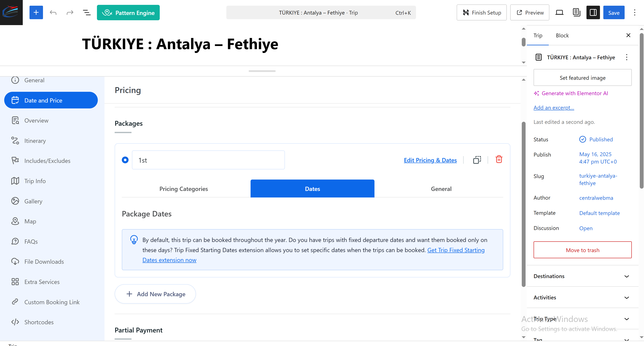Delete the 1st package trash icon
The width and height of the screenshot is (644, 346).
(x=499, y=159)
